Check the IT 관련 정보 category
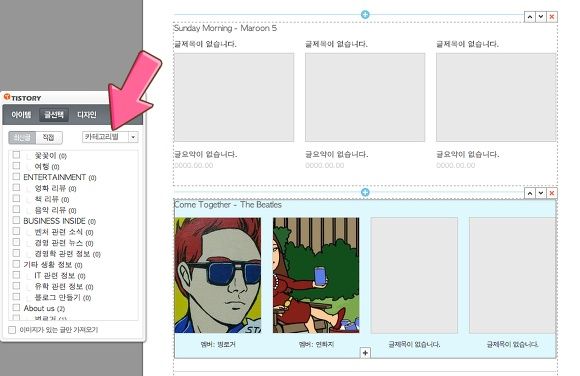The width and height of the screenshot is (580, 376). pos(16,275)
